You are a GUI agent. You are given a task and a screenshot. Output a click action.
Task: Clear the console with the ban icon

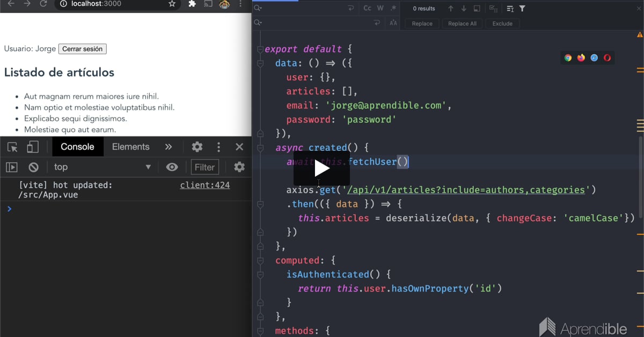coord(33,167)
